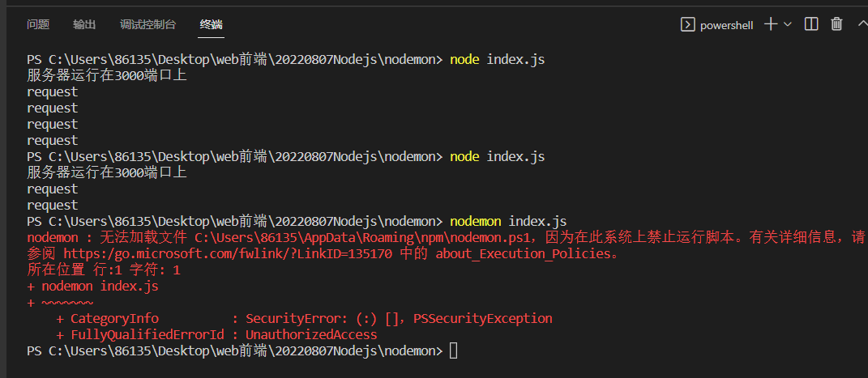Viewport: 868px width, 378px height.
Task: Create a new terminal with plus icon
Action: tap(771, 24)
